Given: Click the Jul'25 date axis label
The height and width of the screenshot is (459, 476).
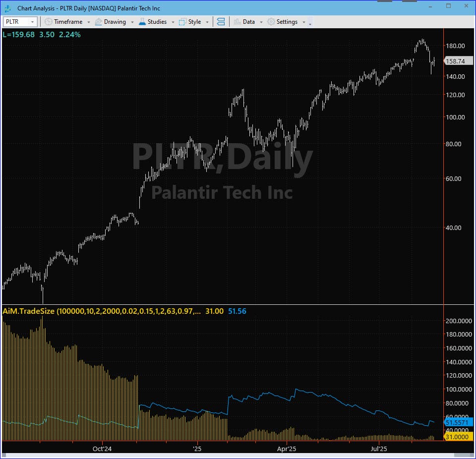Looking at the screenshot, I should point(379,449).
